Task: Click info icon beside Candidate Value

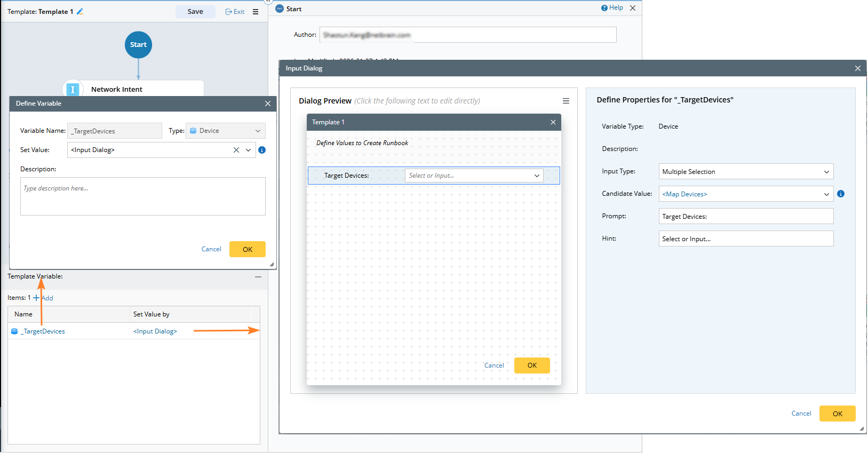Action: 841,194
